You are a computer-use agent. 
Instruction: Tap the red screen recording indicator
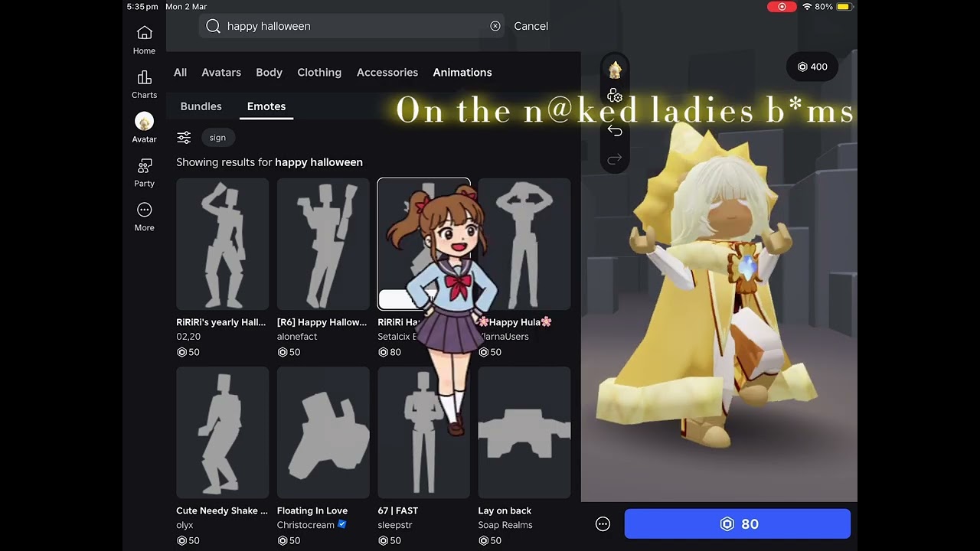tap(782, 7)
